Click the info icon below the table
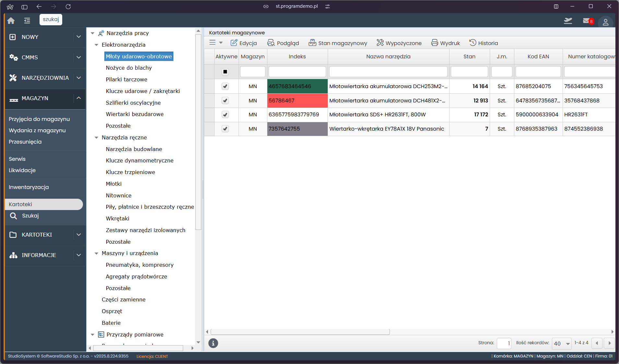This screenshot has width=619, height=364. (x=213, y=343)
